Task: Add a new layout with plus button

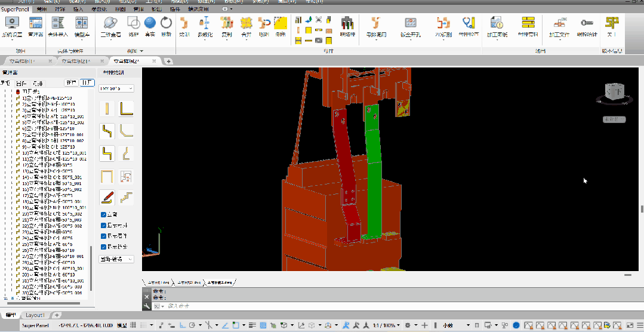Action: coord(57,315)
